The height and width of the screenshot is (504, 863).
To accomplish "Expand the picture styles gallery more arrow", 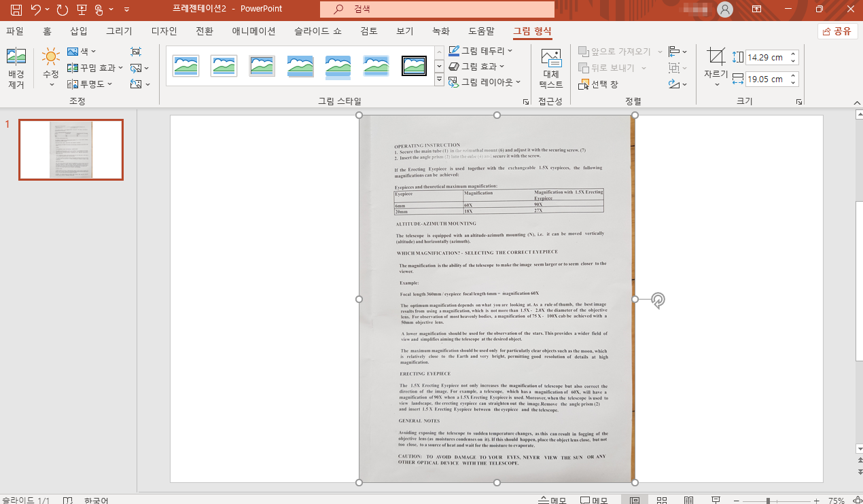I will pos(439,79).
